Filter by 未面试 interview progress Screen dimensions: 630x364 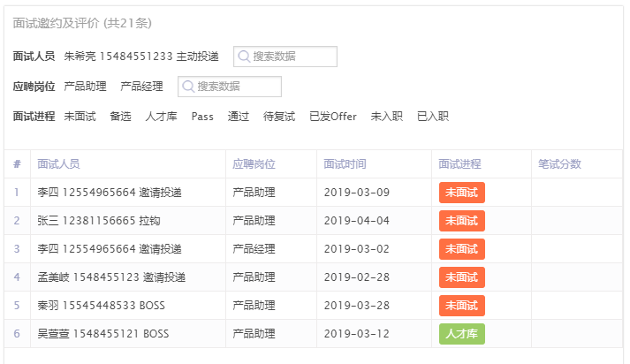pyautogui.click(x=80, y=117)
